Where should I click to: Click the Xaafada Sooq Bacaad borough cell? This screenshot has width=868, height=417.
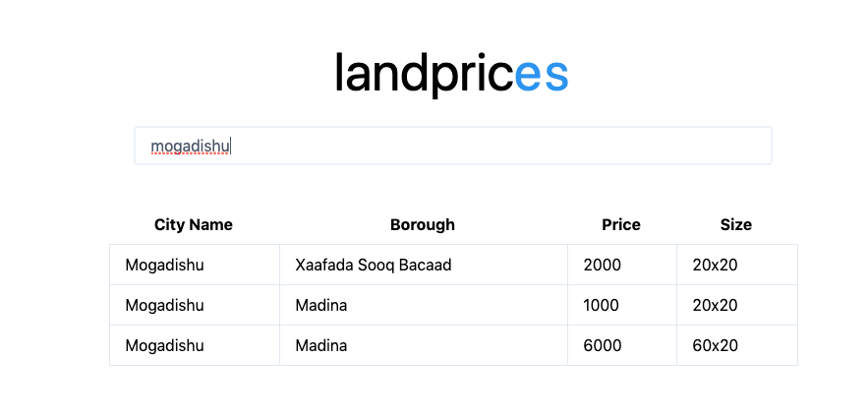coord(374,265)
